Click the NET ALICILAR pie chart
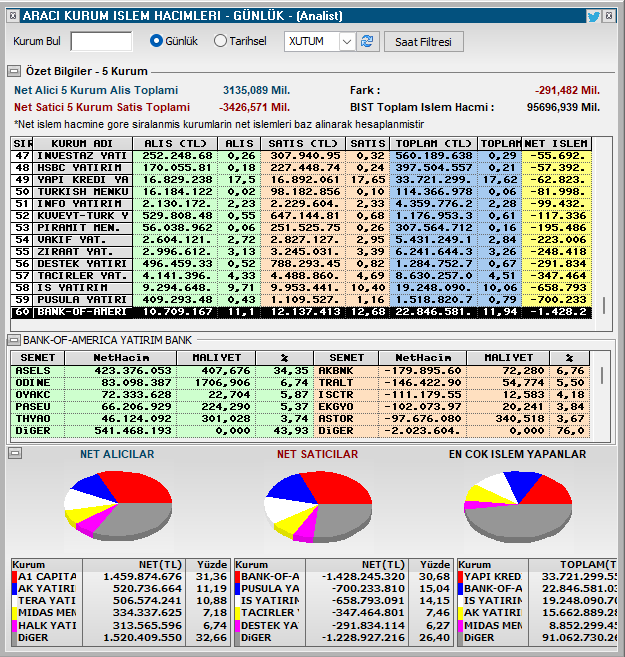The image size is (625, 657). (x=118, y=504)
